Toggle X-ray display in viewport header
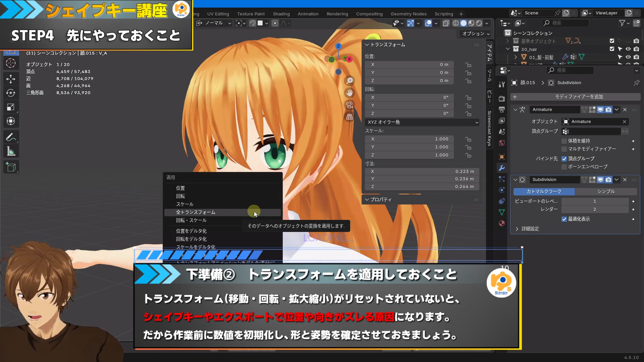This screenshot has height=362, width=644. pyautogui.click(x=446, y=23)
